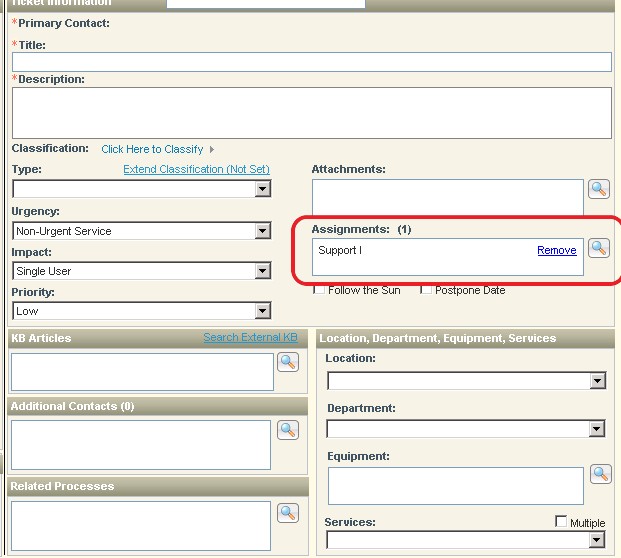This screenshot has height=558, width=621.
Task: Open the Priority dropdown showing Low
Action: click(x=142, y=311)
